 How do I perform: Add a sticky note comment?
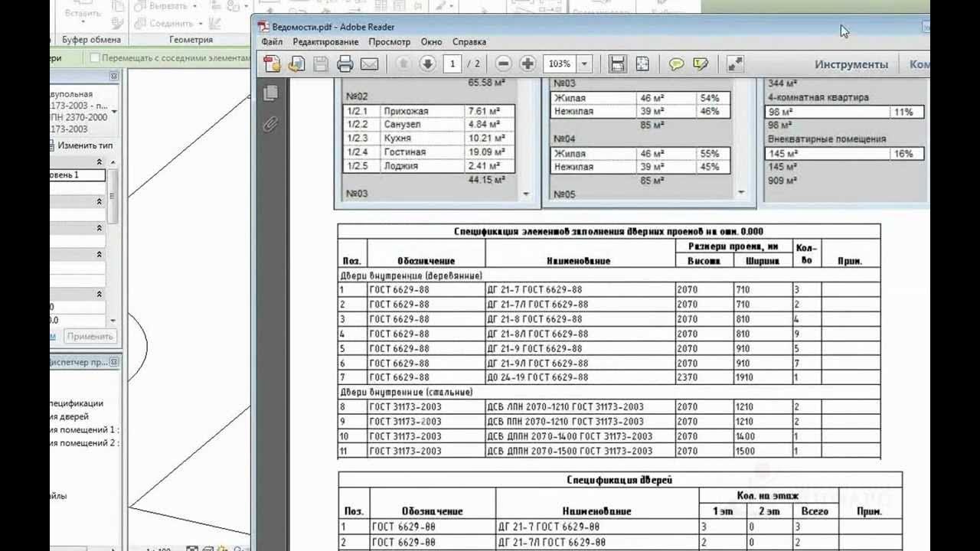click(x=676, y=64)
